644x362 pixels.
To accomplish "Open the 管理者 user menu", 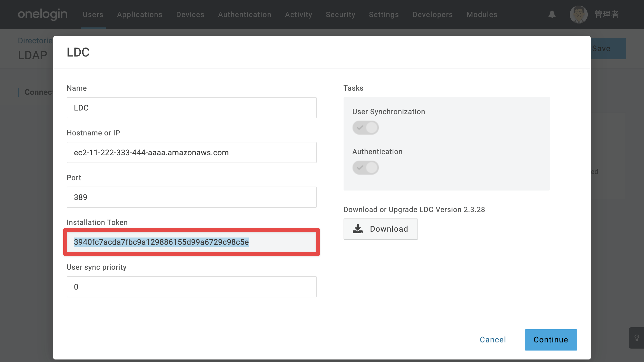I will coord(606,14).
